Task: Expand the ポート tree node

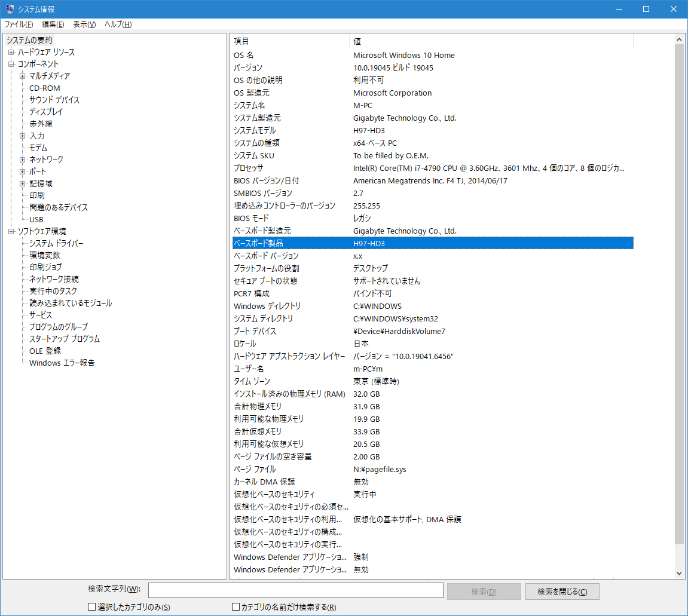Action: pos(22,171)
